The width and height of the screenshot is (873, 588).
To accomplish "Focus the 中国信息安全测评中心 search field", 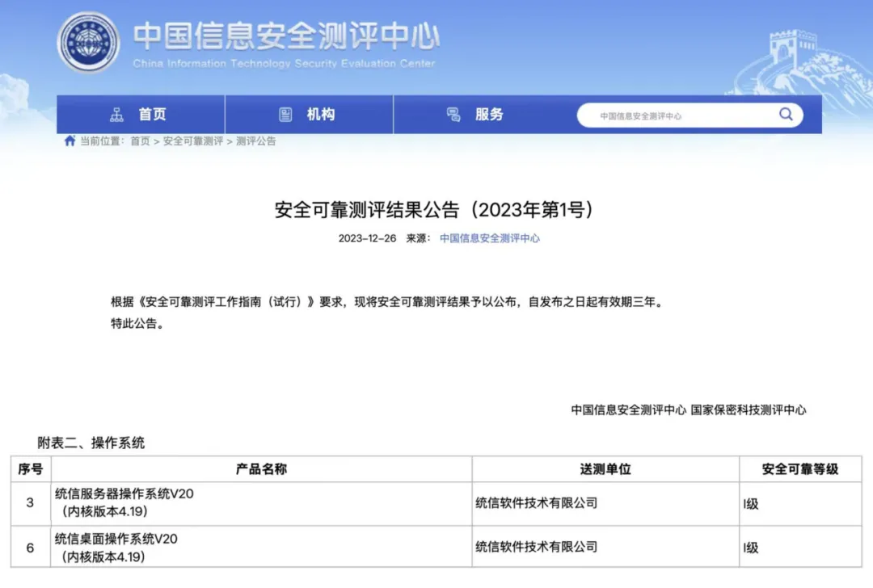I will pyautogui.click(x=690, y=115).
